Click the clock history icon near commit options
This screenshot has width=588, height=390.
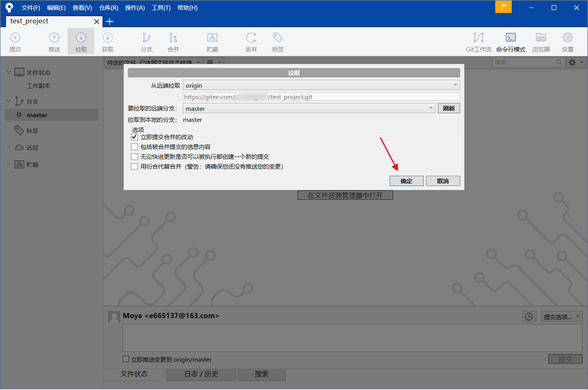[x=529, y=316]
